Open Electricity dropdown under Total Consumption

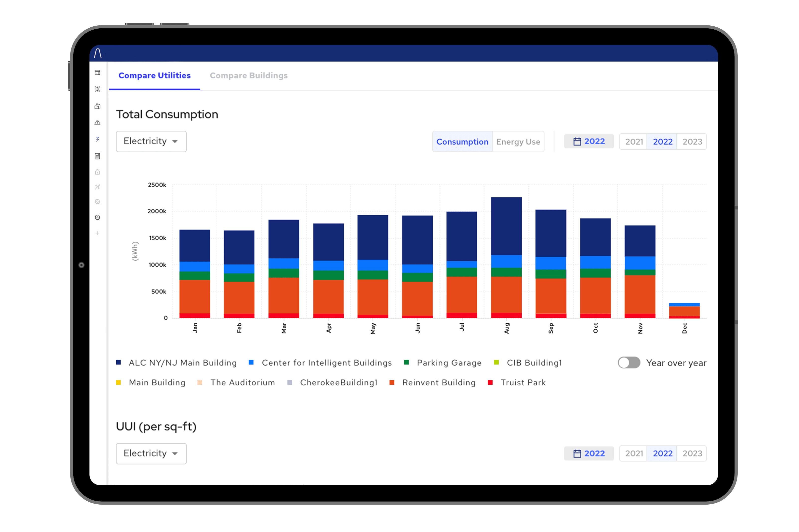[x=151, y=141]
